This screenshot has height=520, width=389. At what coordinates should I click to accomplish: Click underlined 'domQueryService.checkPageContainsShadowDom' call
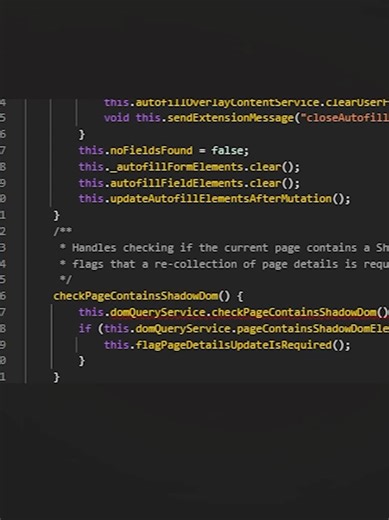tap(243, 312)
